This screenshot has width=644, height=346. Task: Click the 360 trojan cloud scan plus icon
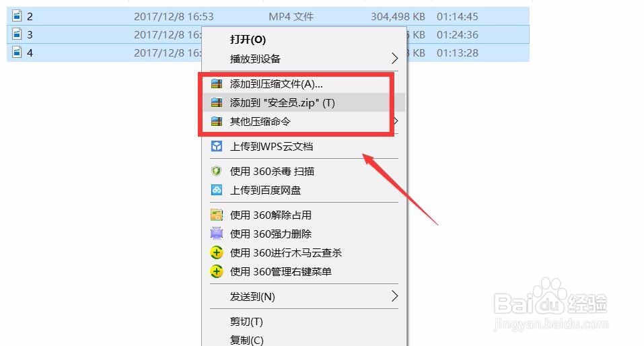click(x=217, y=252)
